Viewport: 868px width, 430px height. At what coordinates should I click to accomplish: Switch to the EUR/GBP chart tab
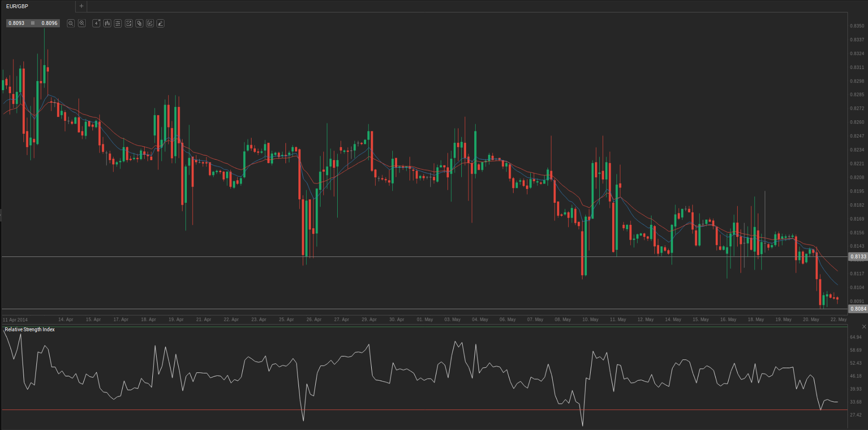[18, 6]
